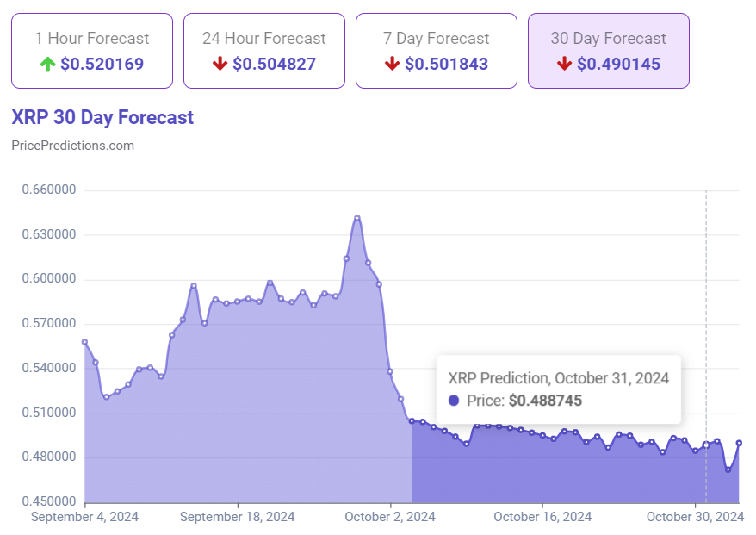Click the $0.504827 forecast value
The image size is (756, 535).
click(x=275, y=64)
